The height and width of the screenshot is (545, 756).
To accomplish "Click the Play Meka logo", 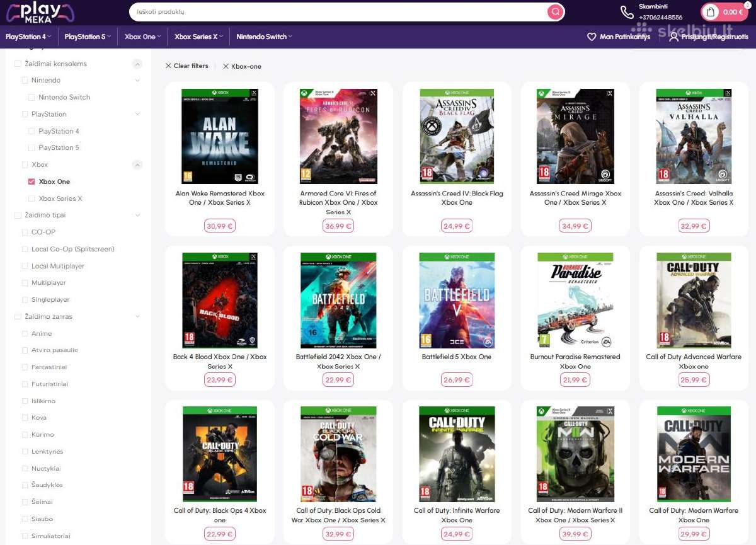I will (40, 12).
